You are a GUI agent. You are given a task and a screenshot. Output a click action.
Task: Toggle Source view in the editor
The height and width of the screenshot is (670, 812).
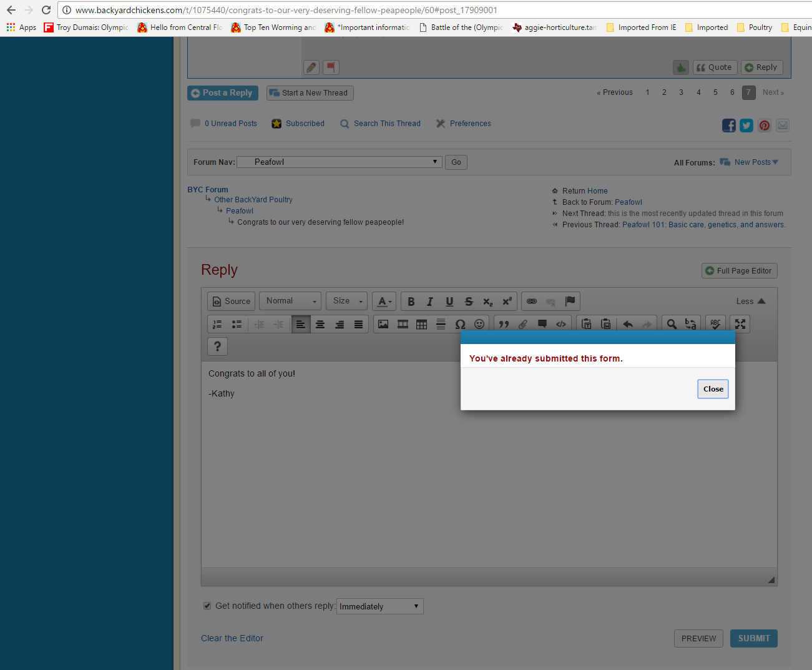(x=231, y=301)
